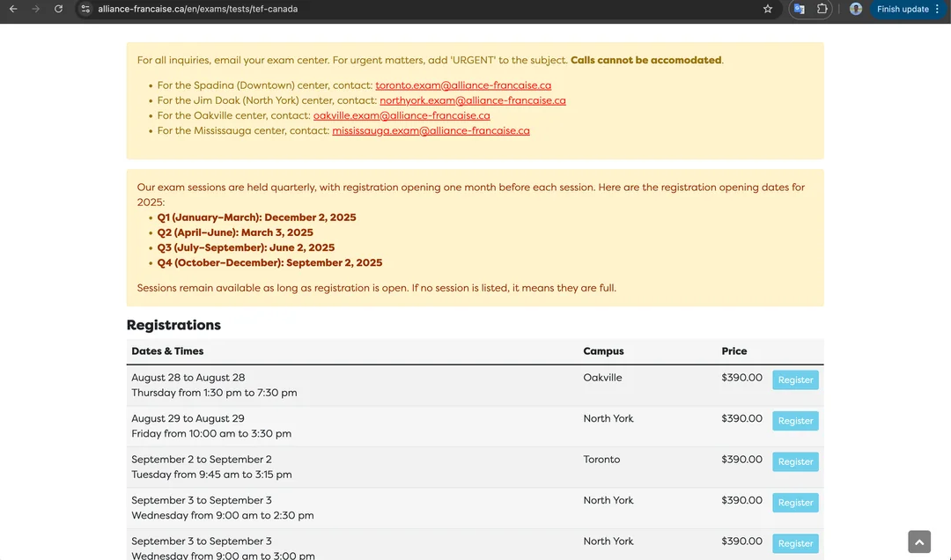Click the Dates & Times column header
This screenshot has width=951, height=560.
pos(167,351)
